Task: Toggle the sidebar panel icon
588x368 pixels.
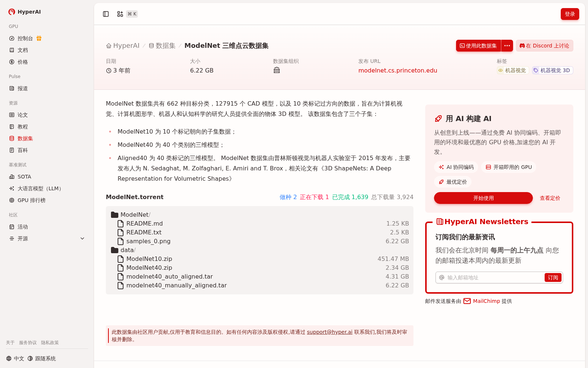Action: point(106,14)
